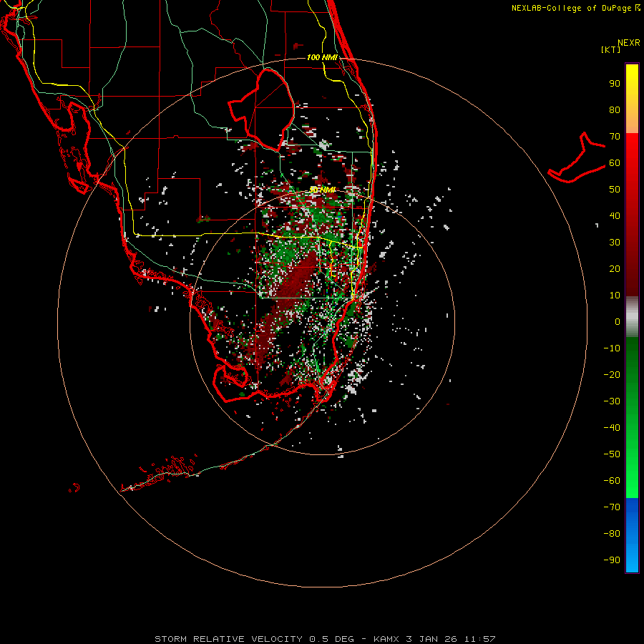Click the 50 NMI range ring label
The image size is (644, 644).
tap(323, 190)
